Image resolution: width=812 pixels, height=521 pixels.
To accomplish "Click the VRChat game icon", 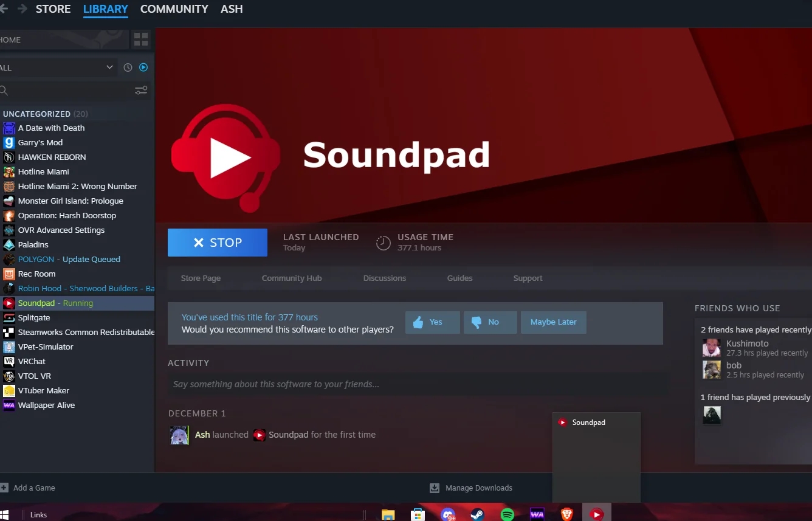I will (x=9, y=361).
